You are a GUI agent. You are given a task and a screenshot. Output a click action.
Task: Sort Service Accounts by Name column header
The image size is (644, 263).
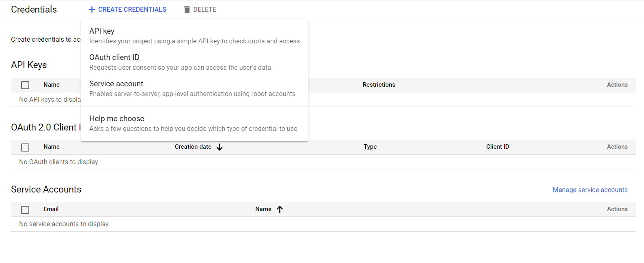263,209
